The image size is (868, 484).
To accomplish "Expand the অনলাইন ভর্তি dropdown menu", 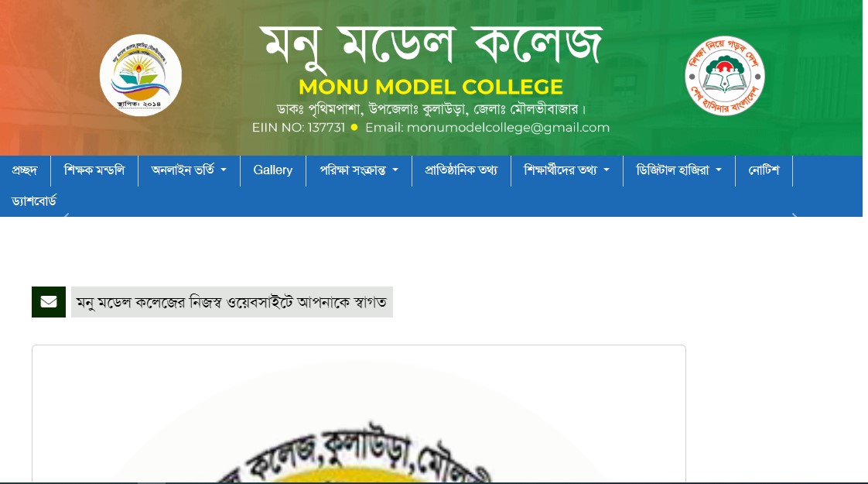I will click(x=189, y=170).
